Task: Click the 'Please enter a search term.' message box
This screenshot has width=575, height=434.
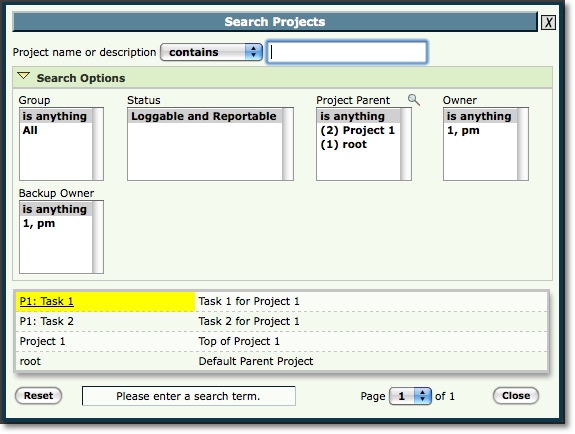Action: coord(188,396)
